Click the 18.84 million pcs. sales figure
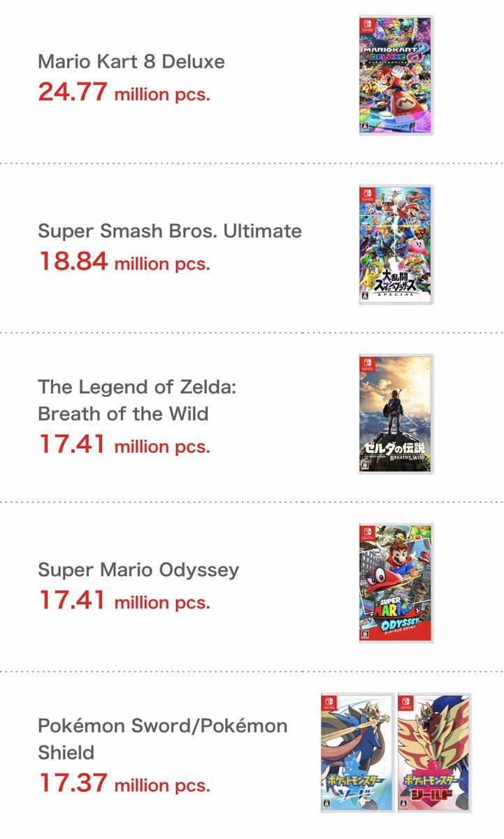The height and width of the screenshot is (839, 504). click(124, 262)
